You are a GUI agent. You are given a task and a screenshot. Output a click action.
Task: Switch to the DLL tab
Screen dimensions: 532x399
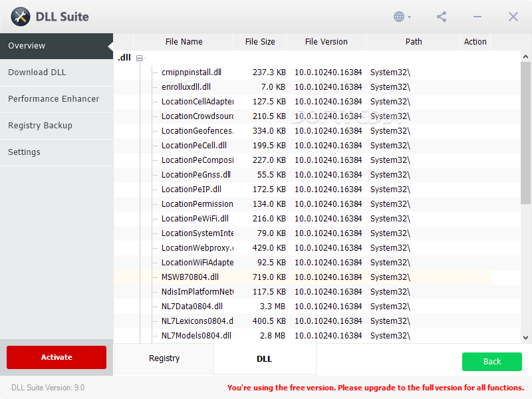(265, 359)
